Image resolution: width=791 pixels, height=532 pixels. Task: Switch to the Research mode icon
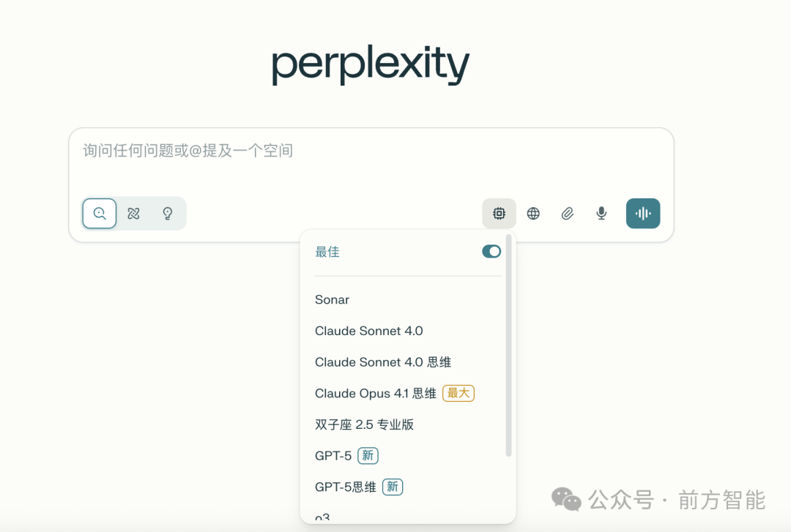coord(134,213)
